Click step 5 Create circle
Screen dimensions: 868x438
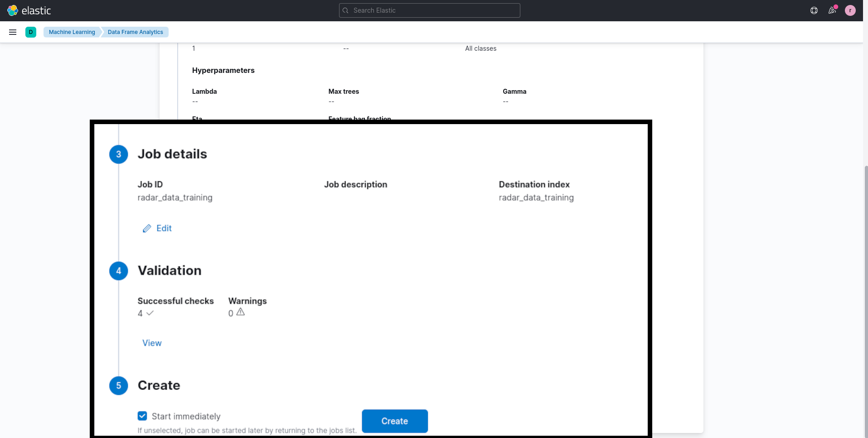tap(119, 385)
